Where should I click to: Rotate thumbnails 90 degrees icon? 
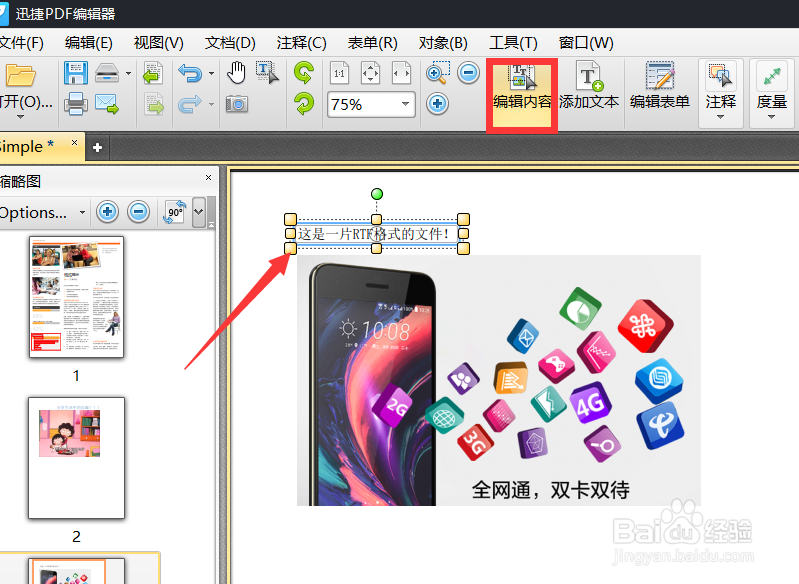point(175,211)
